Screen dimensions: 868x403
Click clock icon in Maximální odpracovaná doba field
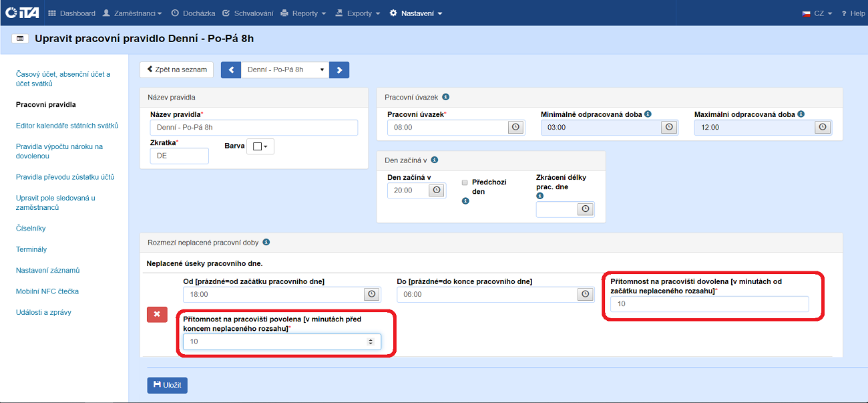click(x=822, y=128)
